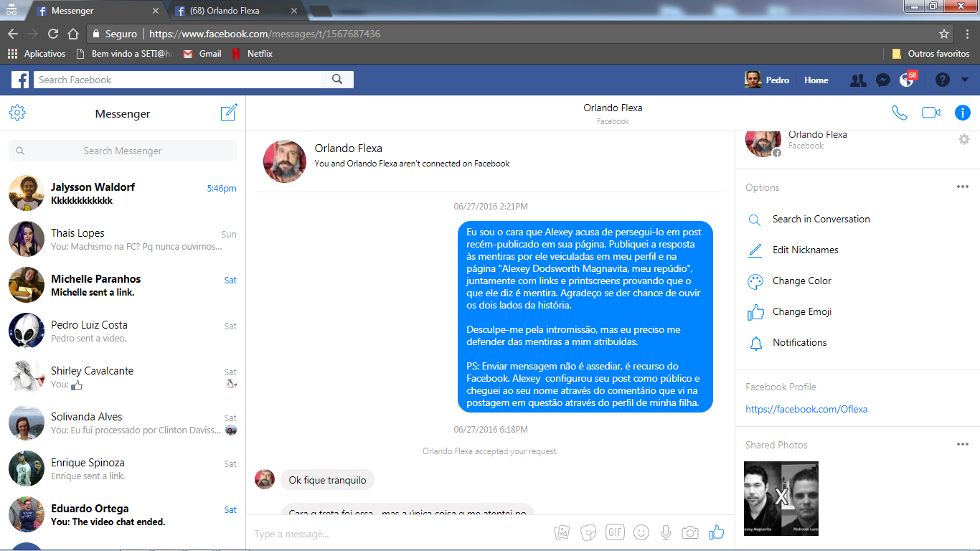Click the browser address bar URL
The image size is (980, 551).
(265, 34)
